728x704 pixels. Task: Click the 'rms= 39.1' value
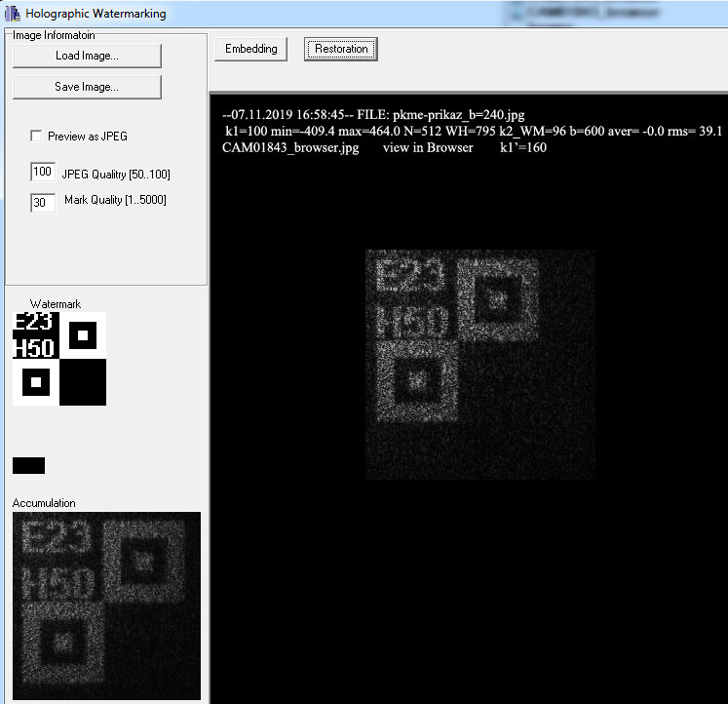coord(695,132)
